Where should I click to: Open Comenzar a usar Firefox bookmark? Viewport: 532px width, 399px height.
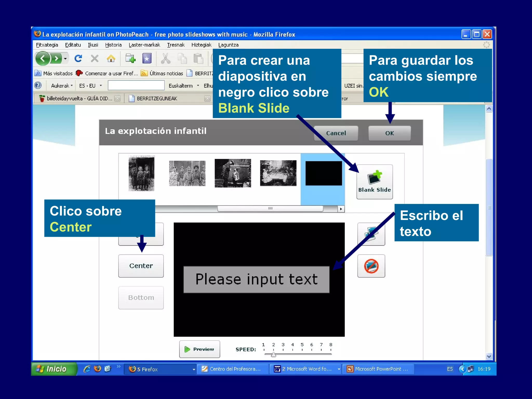107,73
